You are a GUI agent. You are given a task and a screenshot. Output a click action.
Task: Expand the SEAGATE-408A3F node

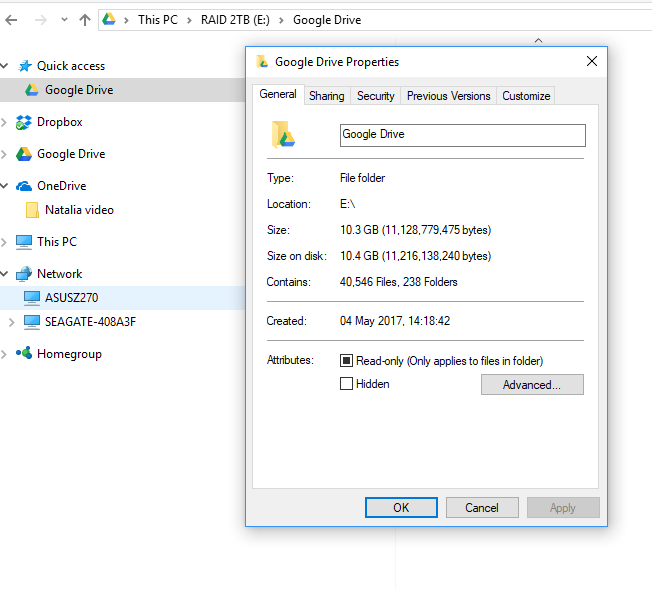pos(12,322)
